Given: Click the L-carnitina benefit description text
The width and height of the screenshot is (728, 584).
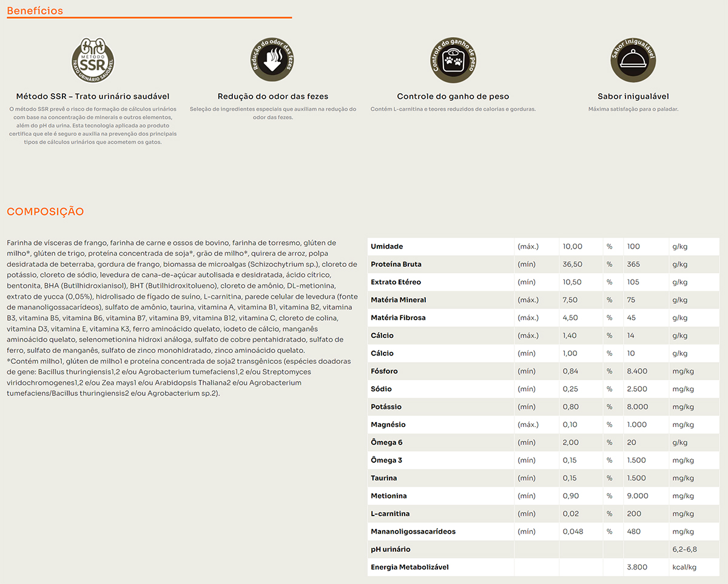Looking at the screenshot, I should (x=453, y=109).
